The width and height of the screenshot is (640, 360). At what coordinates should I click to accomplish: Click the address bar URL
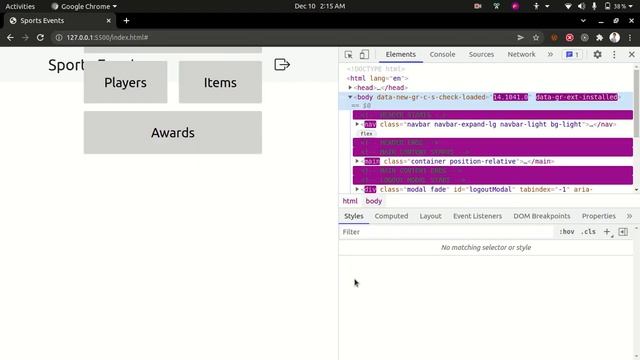point(107,37)
